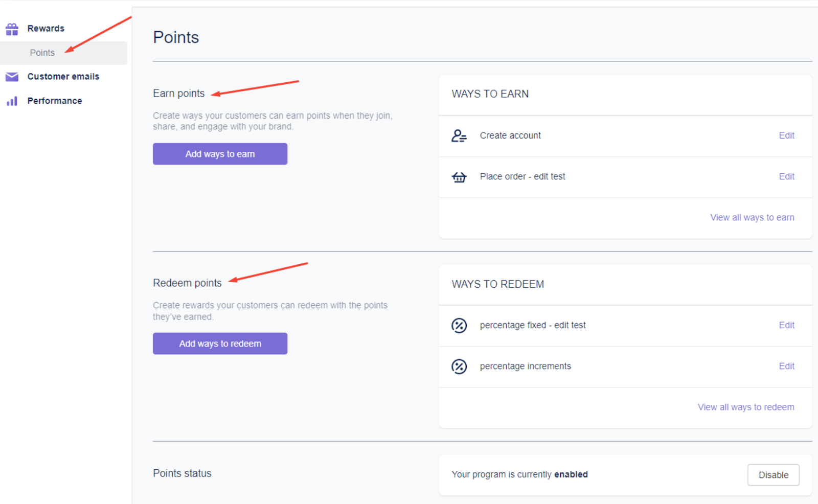Open the Rewards menu item

tap(46, 29)
